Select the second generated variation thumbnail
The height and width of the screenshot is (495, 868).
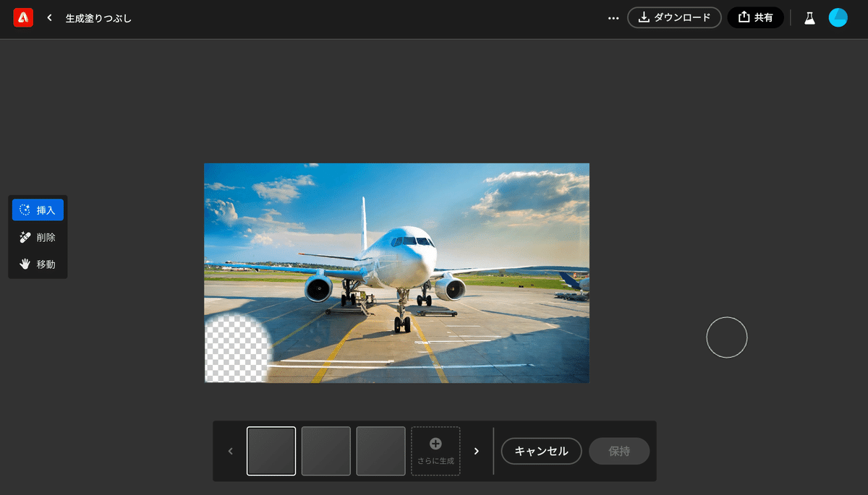pyautogui.click(x=326, y=451)
